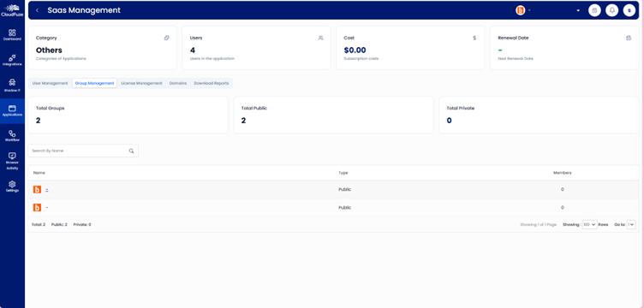The image size is (644, 308).
Task: Click the first group's orange icon
Action: click(x=37, y=189)
